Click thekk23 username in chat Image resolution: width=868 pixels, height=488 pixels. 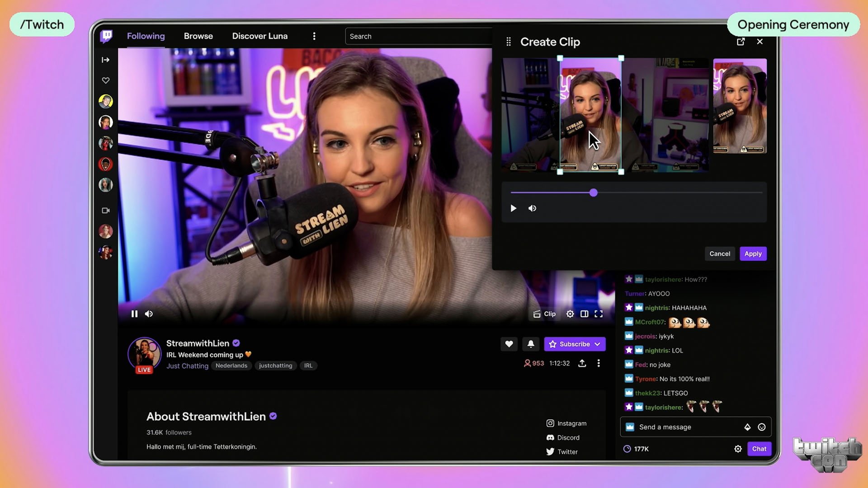pyautogui.click(x=647, y=394)
